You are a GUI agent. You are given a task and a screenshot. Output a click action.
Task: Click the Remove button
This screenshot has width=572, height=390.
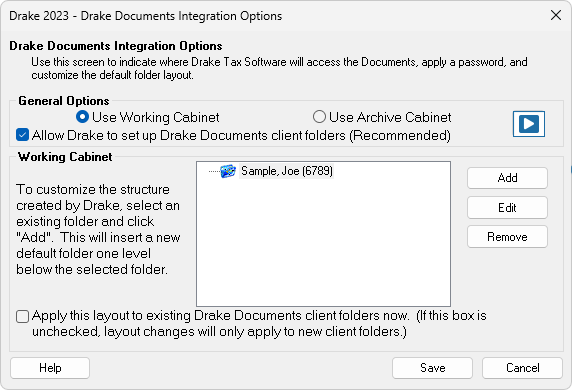[x=507, y=237]
